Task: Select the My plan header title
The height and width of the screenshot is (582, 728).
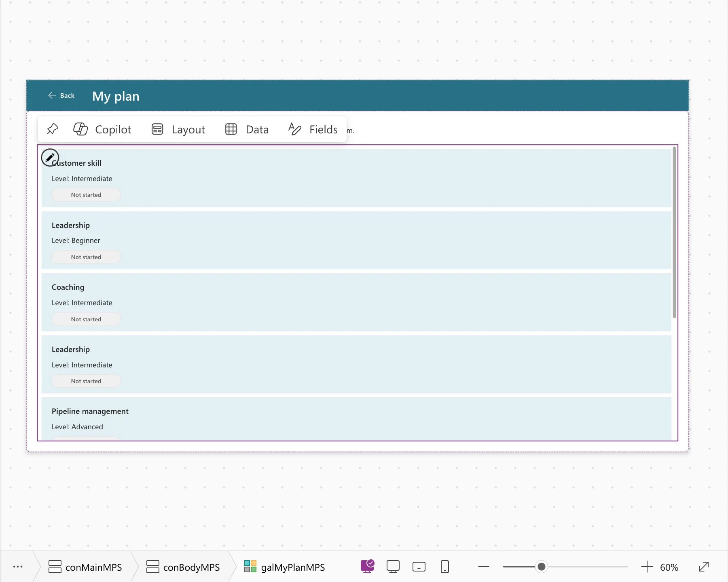Action: point(116,96)
